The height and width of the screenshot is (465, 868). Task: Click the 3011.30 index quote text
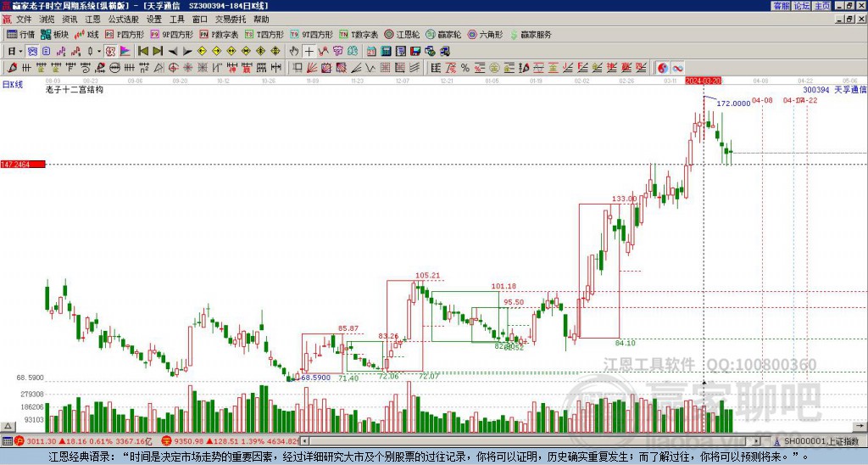point(42,441)
